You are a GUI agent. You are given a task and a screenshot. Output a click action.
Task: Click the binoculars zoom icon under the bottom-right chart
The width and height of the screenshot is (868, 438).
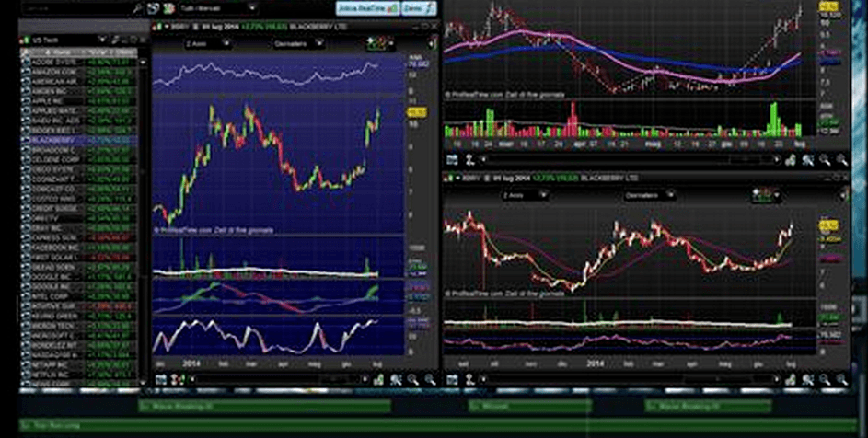pyautogui.click(x=808, y=379)
